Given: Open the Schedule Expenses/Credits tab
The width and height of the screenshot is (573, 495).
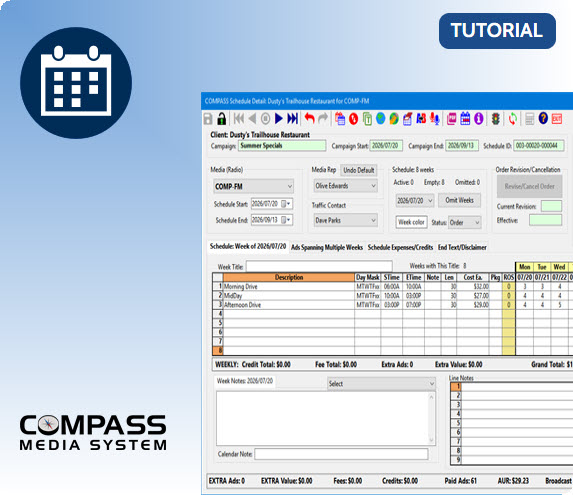Looking at the screenshot, I should [400, 247].
